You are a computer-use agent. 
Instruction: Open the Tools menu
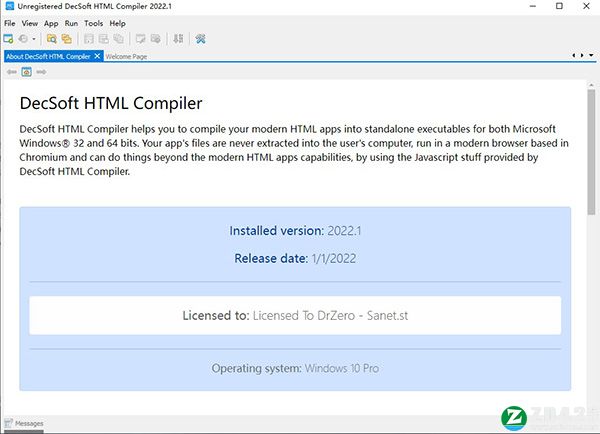click(x=94, y=23)
